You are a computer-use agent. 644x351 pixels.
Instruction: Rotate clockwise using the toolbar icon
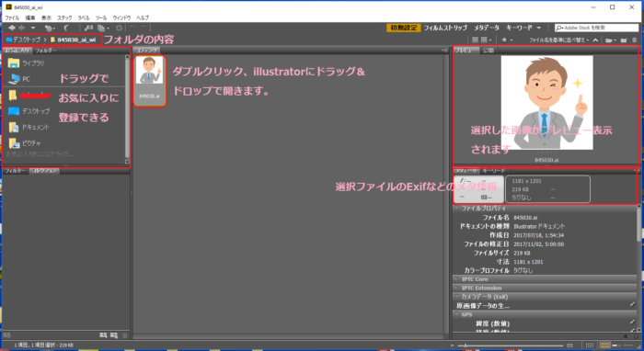click(x=143, y=28)
